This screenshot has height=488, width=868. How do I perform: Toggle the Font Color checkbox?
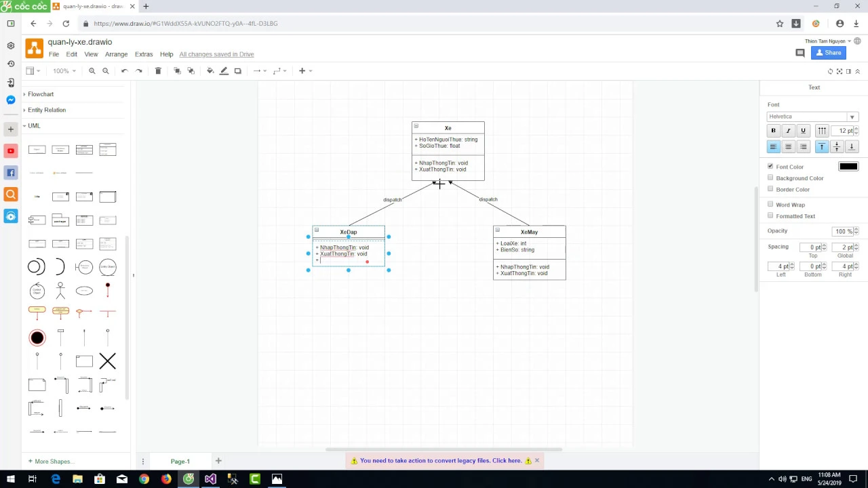pyautogui.click(x=770, y=166)
